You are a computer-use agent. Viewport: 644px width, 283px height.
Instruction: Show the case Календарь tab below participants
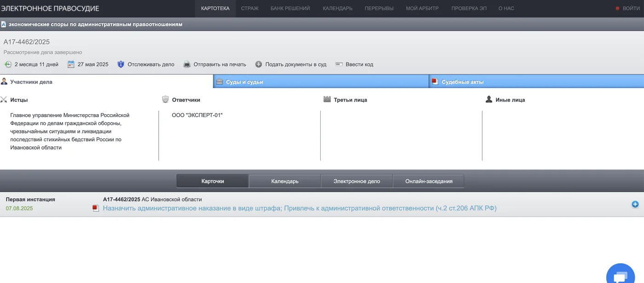point(285,181)
